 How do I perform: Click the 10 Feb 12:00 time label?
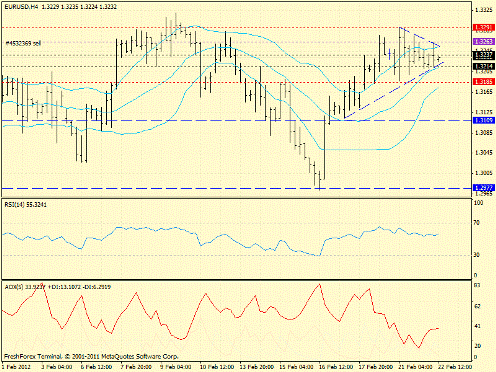216,367
